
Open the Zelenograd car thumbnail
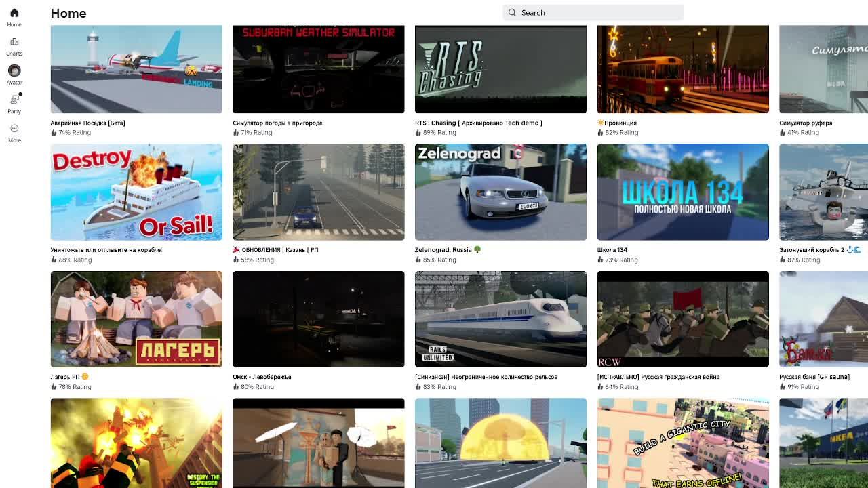(x=500, y=192)
